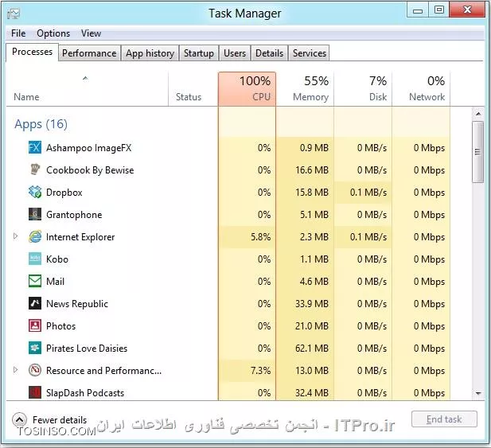The image size is (491, 448).
Task: Click the Resource and Performance Monitor icon
Action: tap(35, 370)
